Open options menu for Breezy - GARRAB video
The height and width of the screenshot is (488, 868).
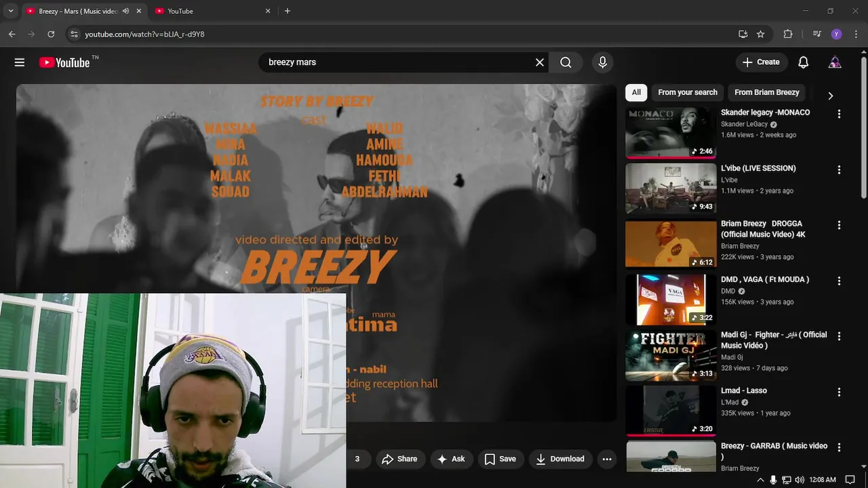coord(839,447)
